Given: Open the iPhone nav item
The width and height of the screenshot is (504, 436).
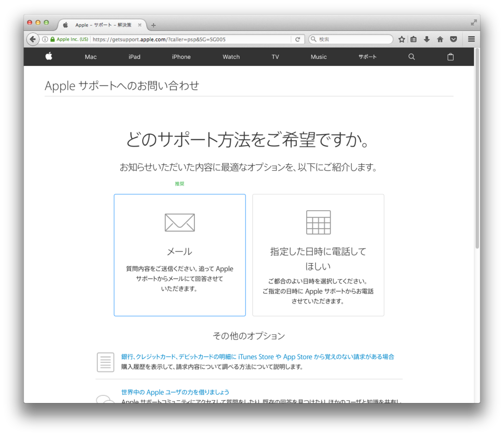Looking at the screenshot, I should pos(181,57).
